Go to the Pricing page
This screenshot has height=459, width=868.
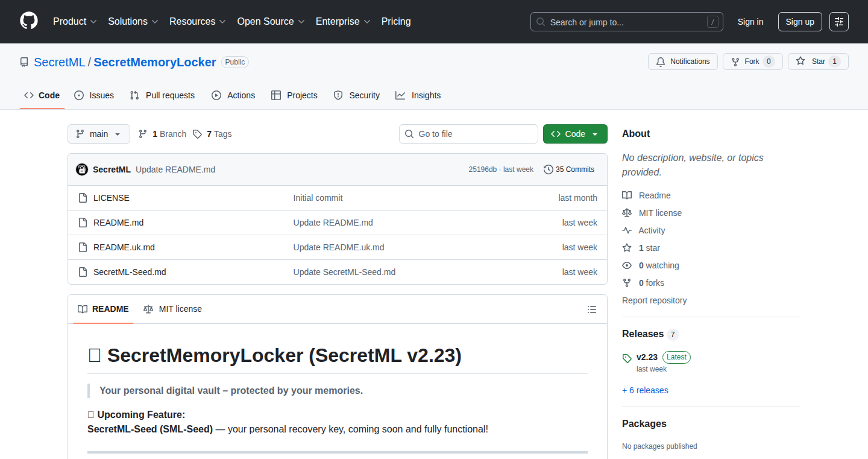click(x=396, y=21)
